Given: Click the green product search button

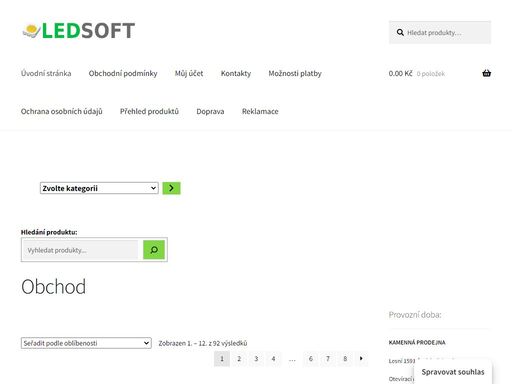Looking at the screenshot, I should click(x=154, y=250).
